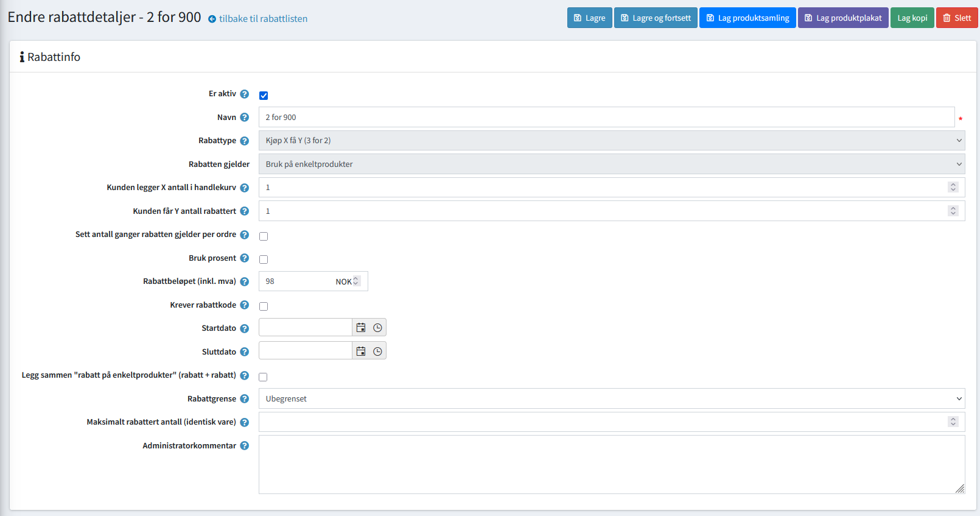980x516 pixels.
Task: Show help for Krever rabattkode
Action: (x=244, y=305)
